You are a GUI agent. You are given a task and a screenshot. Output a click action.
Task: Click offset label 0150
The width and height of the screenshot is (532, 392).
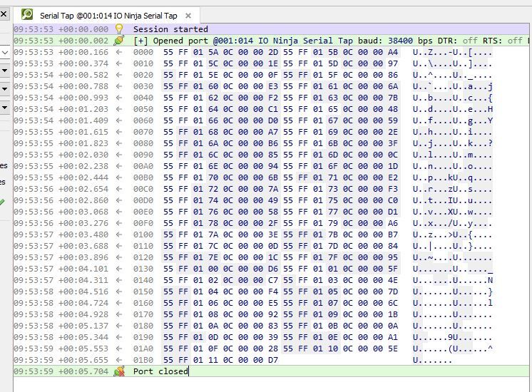(x=143, y=292)
